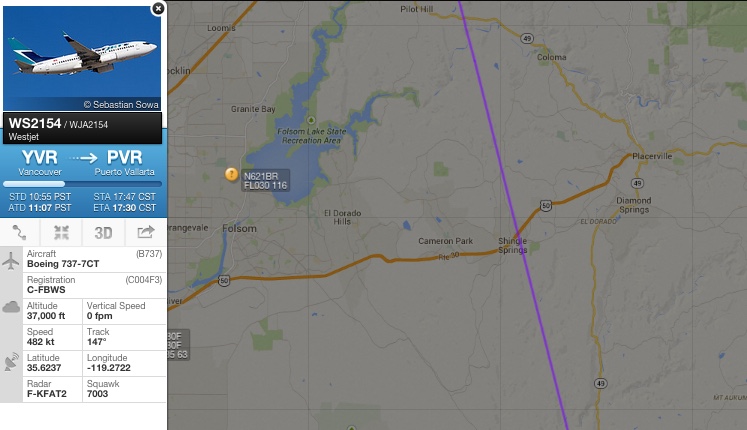Click the flight progress bar
The height and width of the screenshot is (430, 747).
point(82,184)
